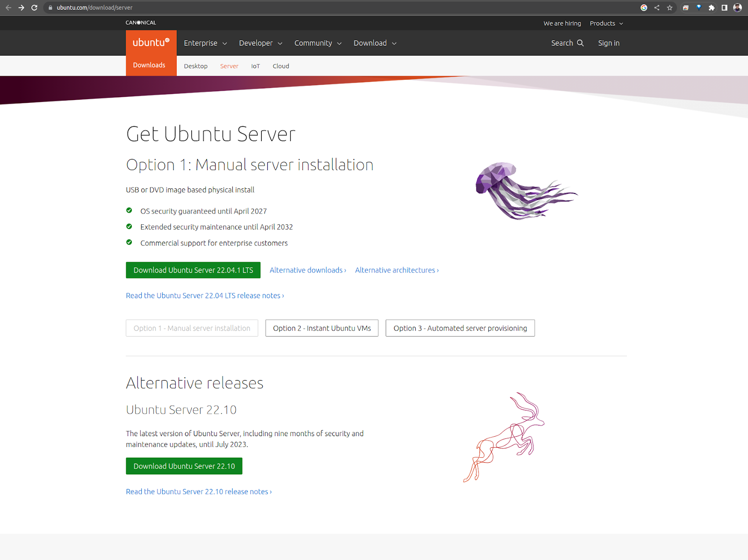Open Alternative downloads link
This screenshot has width=748, height=560.
coord(308,270)
